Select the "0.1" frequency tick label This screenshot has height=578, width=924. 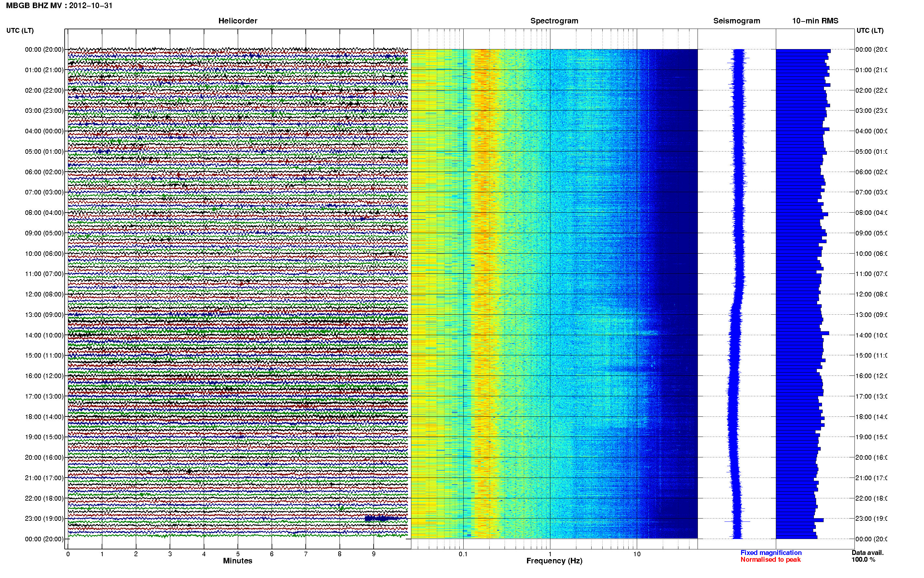[x=463, y=554]
